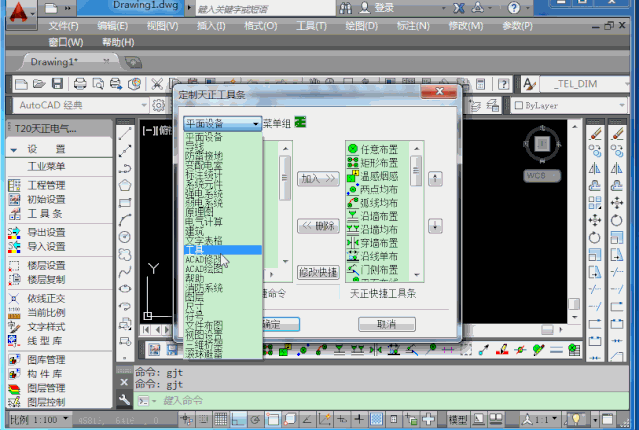Click the workspace settings gear icon
Screen dimensions: 639x430
159,105
